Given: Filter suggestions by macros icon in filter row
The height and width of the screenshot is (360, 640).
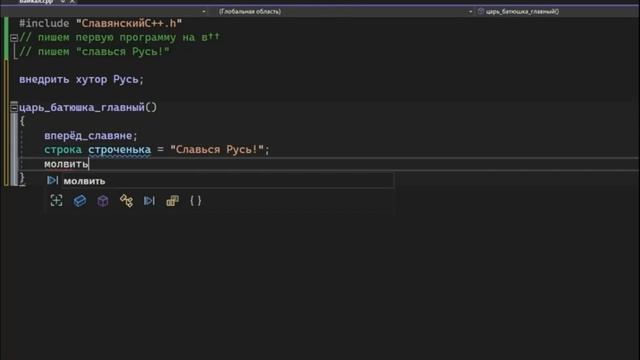Looking at the screenshot, I should coord(149,200).
